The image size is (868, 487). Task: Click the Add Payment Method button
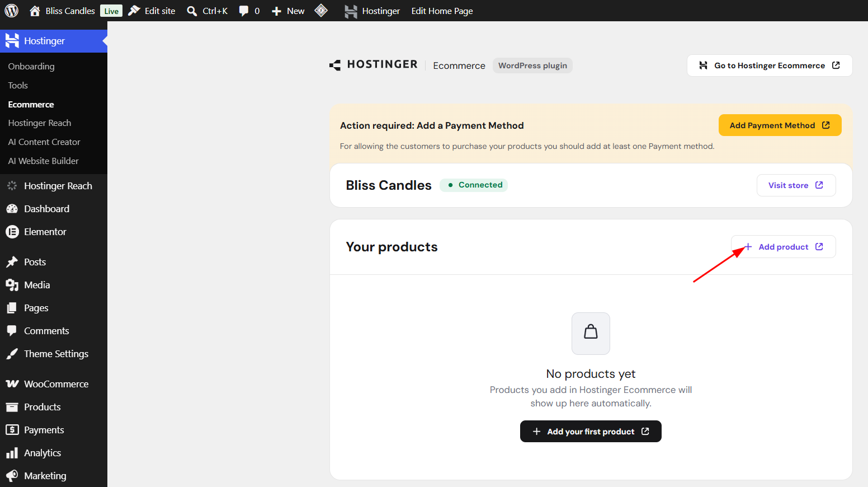click(x=780, y=125)
